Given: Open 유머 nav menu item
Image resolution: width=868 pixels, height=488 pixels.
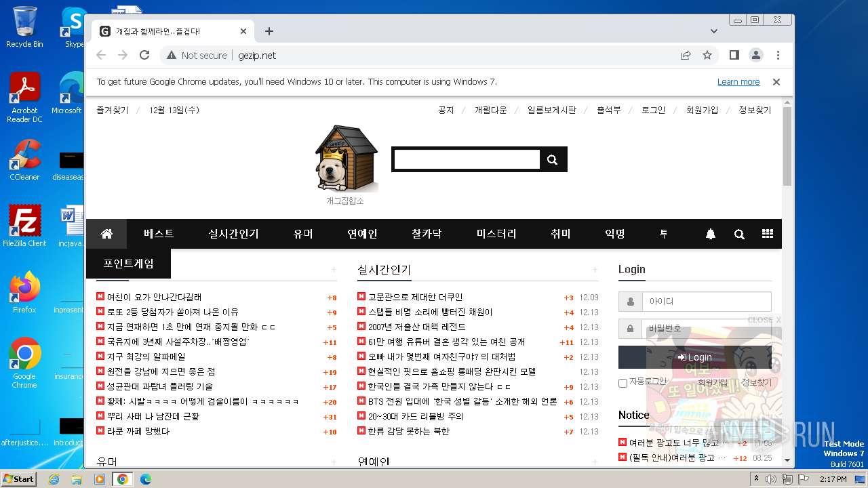Looking at the screenshot, I should (x=303, y=234).
